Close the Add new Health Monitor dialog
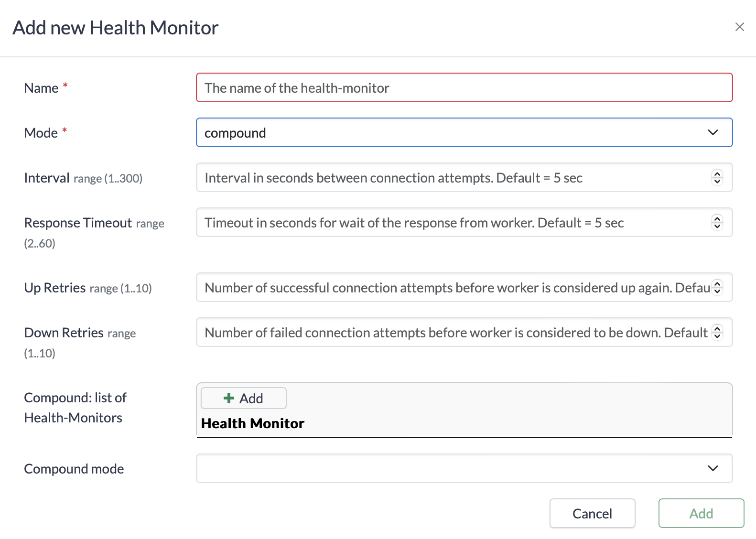 739,27
